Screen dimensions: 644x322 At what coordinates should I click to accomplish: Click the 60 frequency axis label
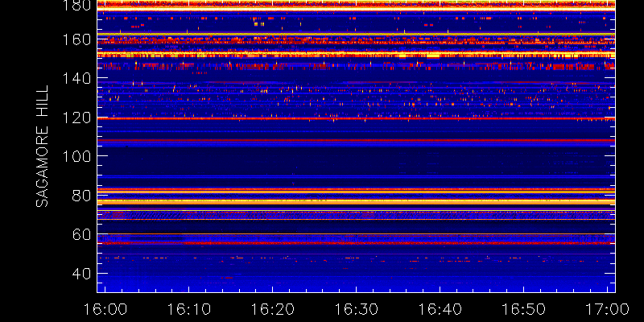[82, 234]
